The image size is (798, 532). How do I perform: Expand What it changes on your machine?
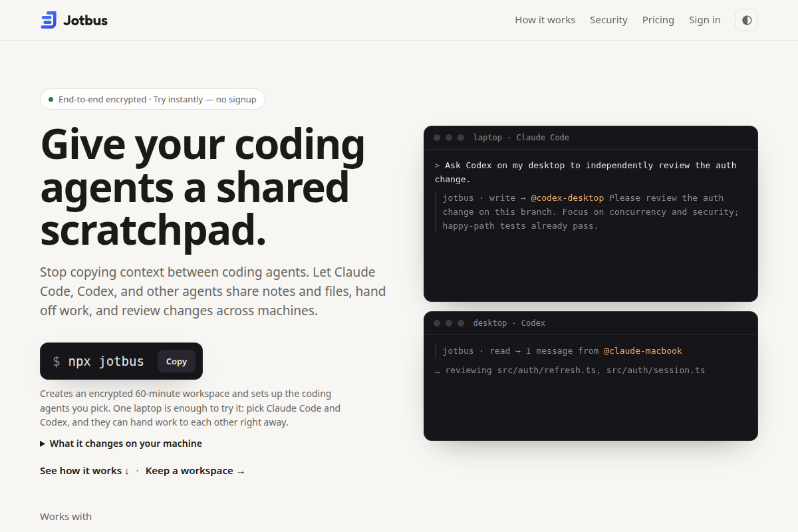121,444
